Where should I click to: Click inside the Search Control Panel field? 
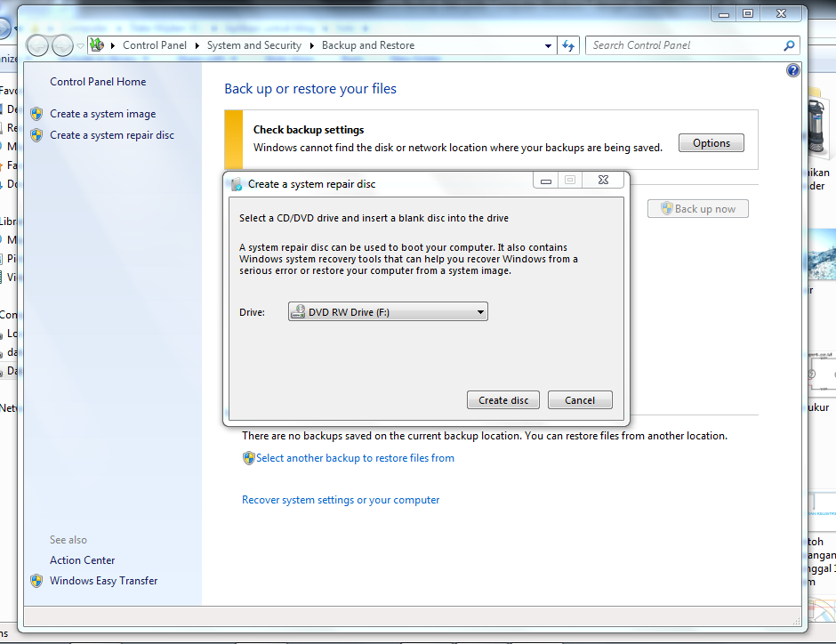[676, 44]
